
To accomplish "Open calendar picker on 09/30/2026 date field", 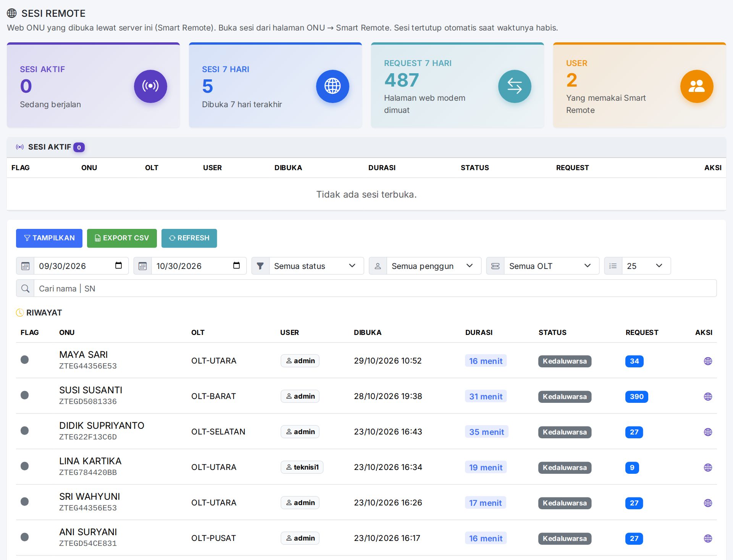I will coord(118,266).
